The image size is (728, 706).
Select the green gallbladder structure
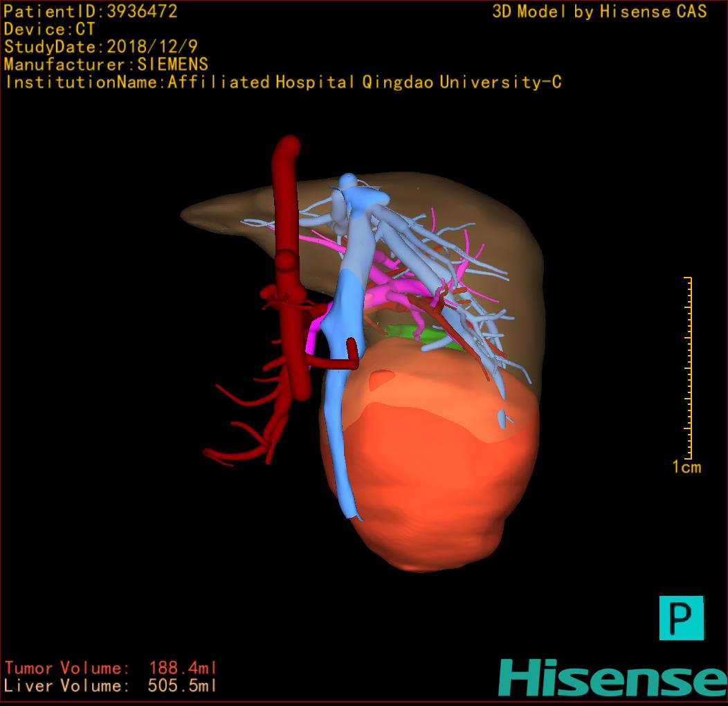point(419,335)
